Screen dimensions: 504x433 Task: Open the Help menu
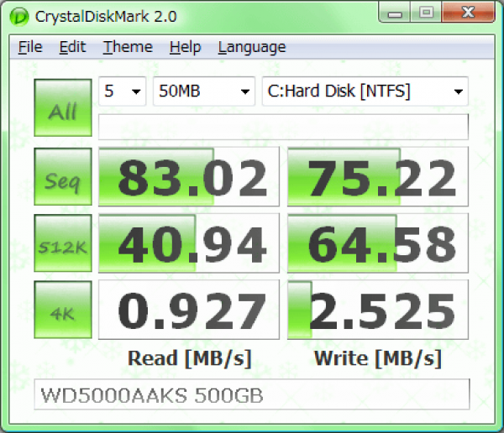185,47
